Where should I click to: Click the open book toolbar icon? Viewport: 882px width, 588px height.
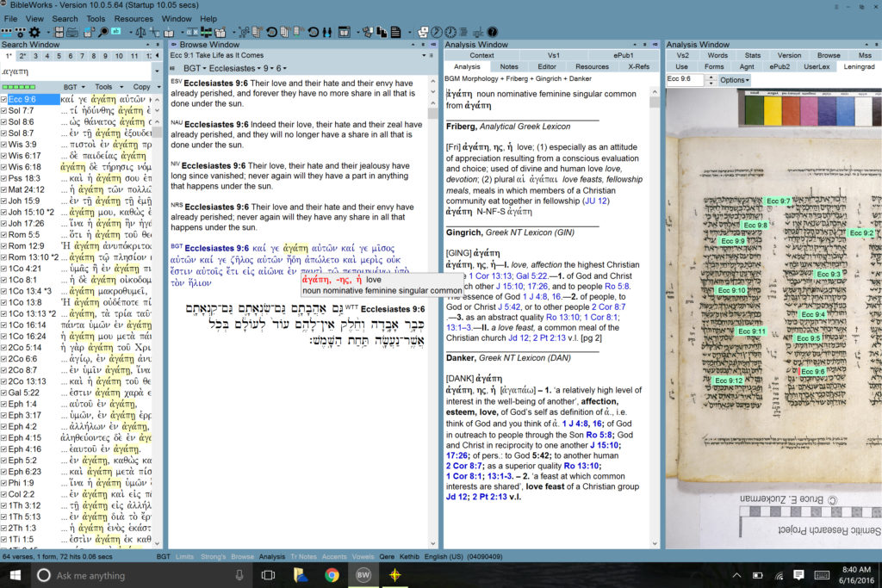pyautogui.click(x=168, y=32)
